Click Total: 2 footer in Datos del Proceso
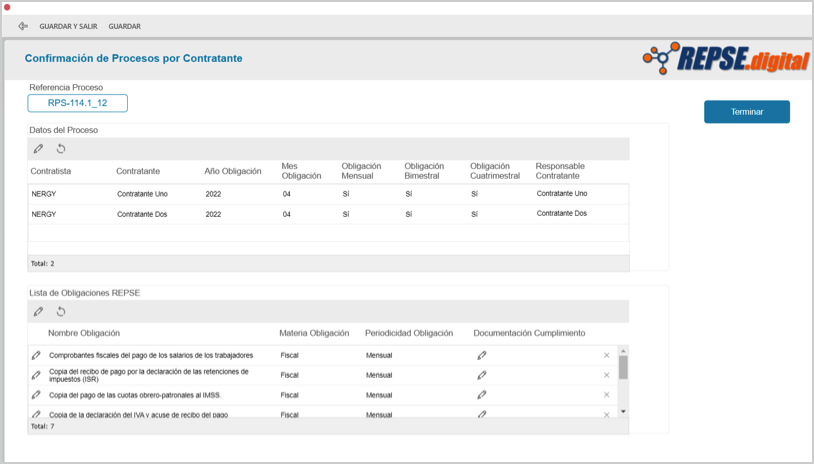Screen dimensions: 814x464 43,264
